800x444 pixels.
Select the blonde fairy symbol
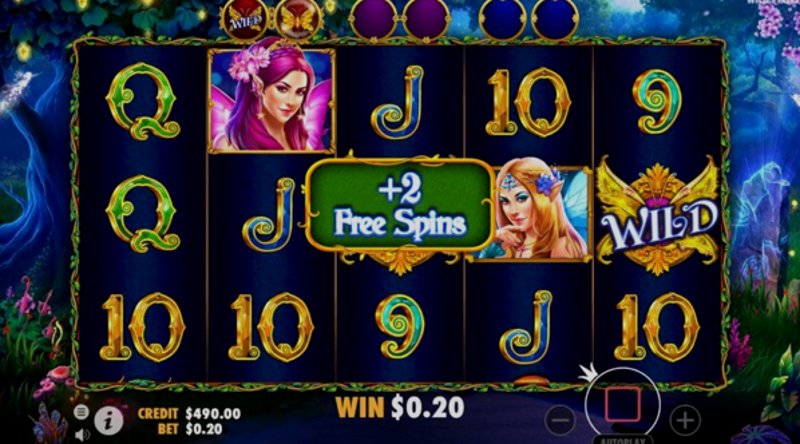[x=533, y=213]
